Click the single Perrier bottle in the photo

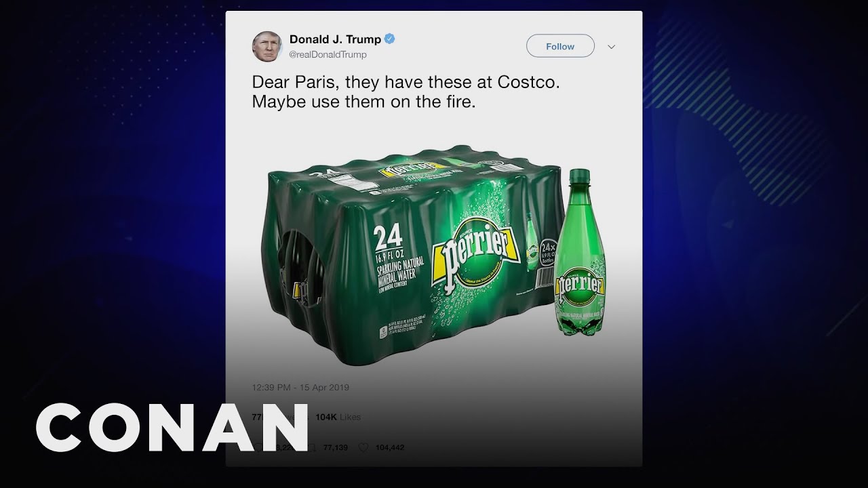[580, 252]
